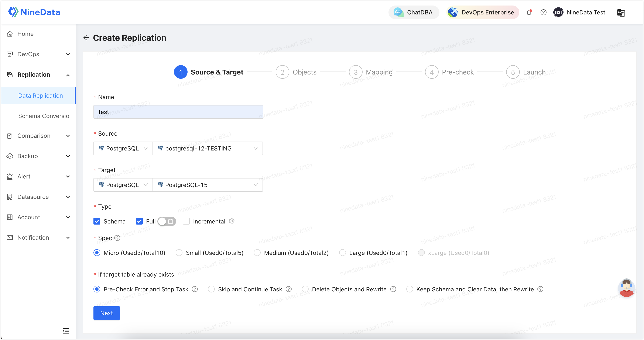Viewport: 644px width, 340px height.
Task: Click the Backup cloud icon
Action: pyautogui.click(x=10, y=156)
